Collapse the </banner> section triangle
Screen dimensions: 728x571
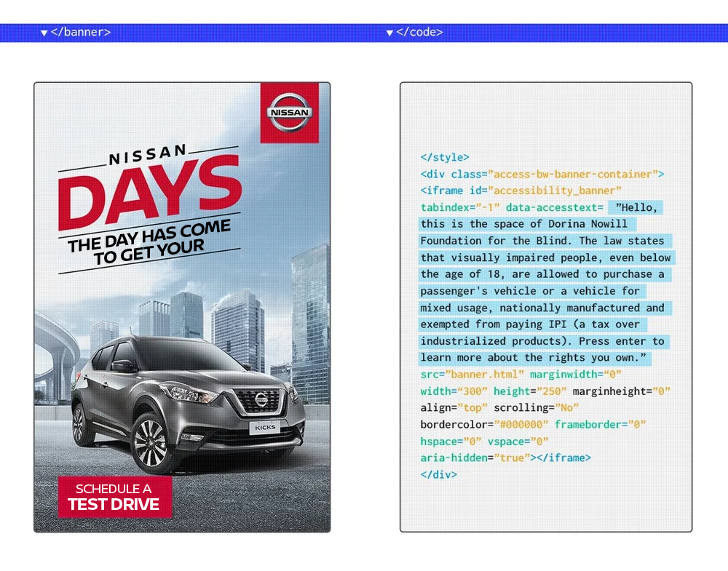[x=44, y=33]
